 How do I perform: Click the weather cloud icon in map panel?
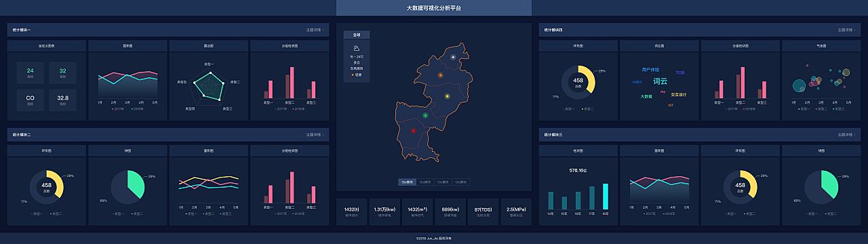click(x=357, y=48)
